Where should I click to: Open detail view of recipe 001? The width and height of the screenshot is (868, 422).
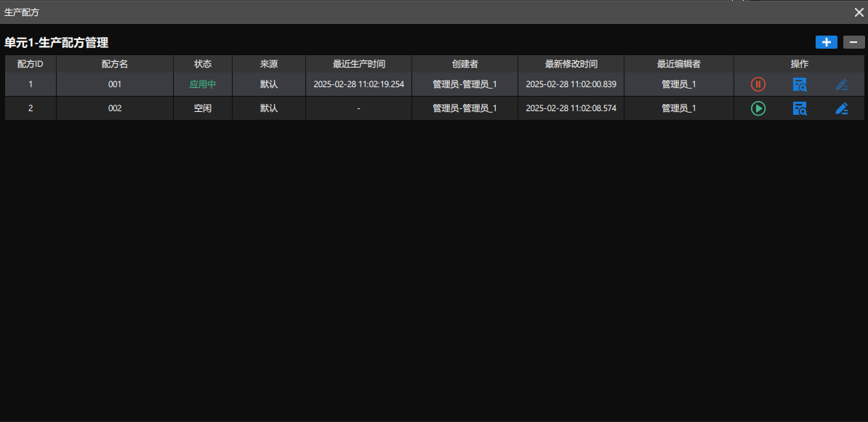tap(800, 84)
